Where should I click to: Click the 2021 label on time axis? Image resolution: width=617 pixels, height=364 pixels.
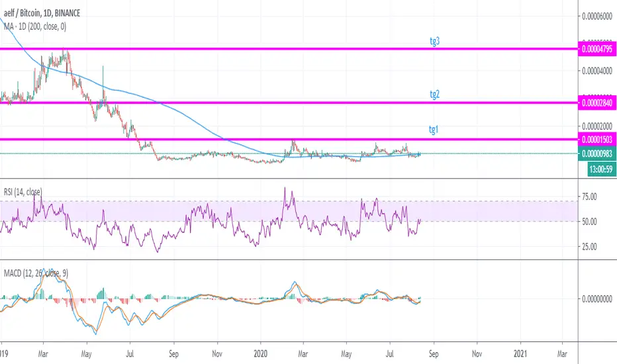pyautogui.click(x=520, y=354)
